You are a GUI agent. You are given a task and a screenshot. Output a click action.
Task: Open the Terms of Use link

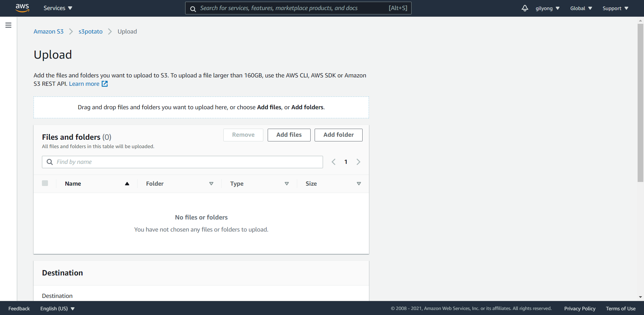tap(621, 309)
